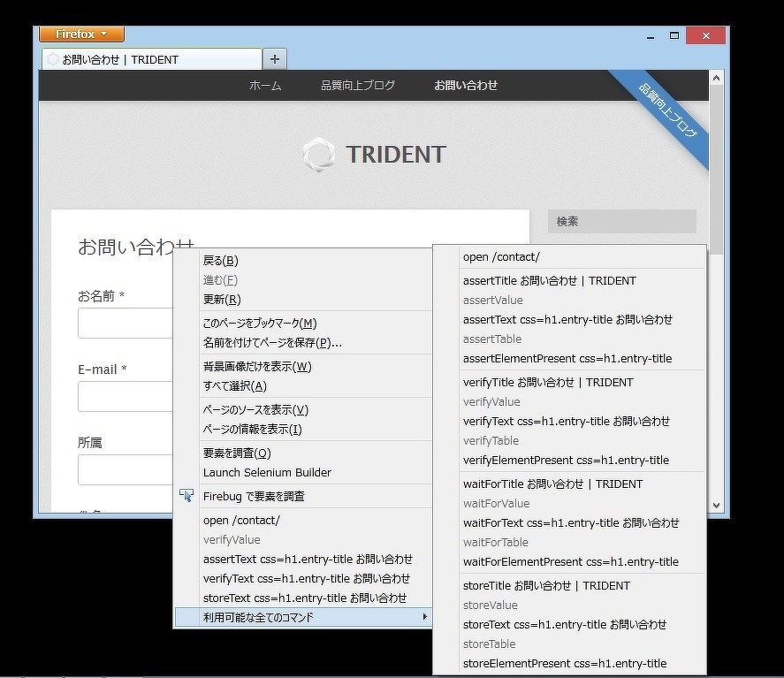Viewport: 784px width, 678px height.
Task: Open the orange Firefox application menu
Action: click(x=80, y=34)
